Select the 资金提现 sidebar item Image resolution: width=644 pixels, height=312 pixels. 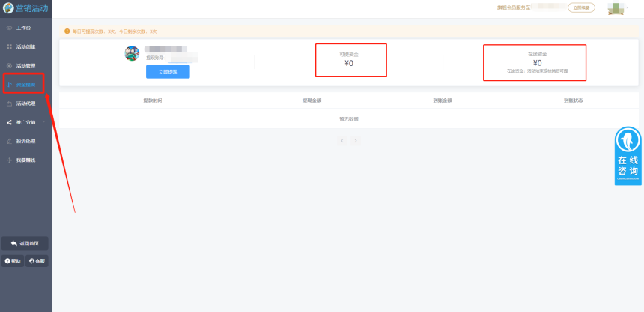(25, 85)
